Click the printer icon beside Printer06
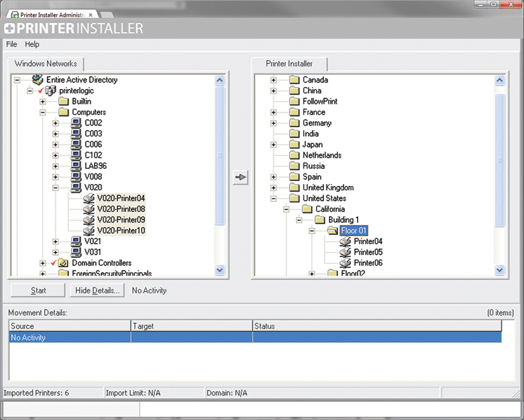524x420 pixels. click(x=346, y=263)
